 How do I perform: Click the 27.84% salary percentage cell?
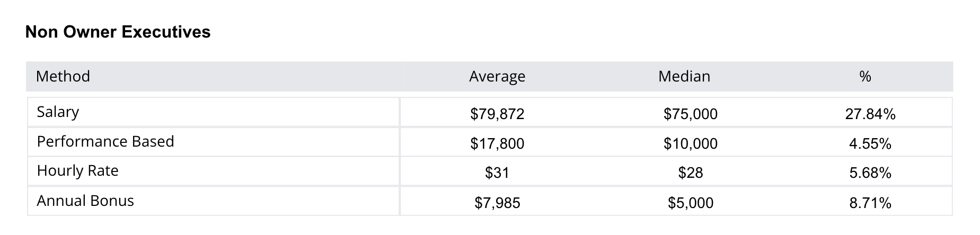(870, 114)
